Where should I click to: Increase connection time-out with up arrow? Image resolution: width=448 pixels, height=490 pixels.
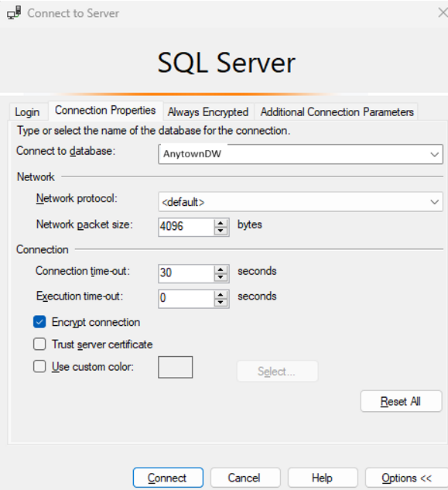point(221,269)
